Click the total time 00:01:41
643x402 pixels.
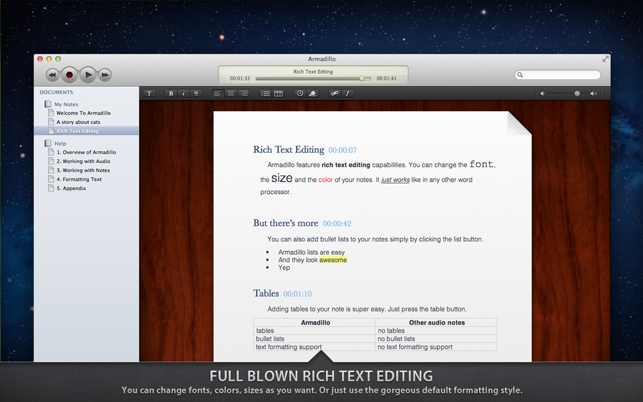pyautogui.click(x=386, y=78)
